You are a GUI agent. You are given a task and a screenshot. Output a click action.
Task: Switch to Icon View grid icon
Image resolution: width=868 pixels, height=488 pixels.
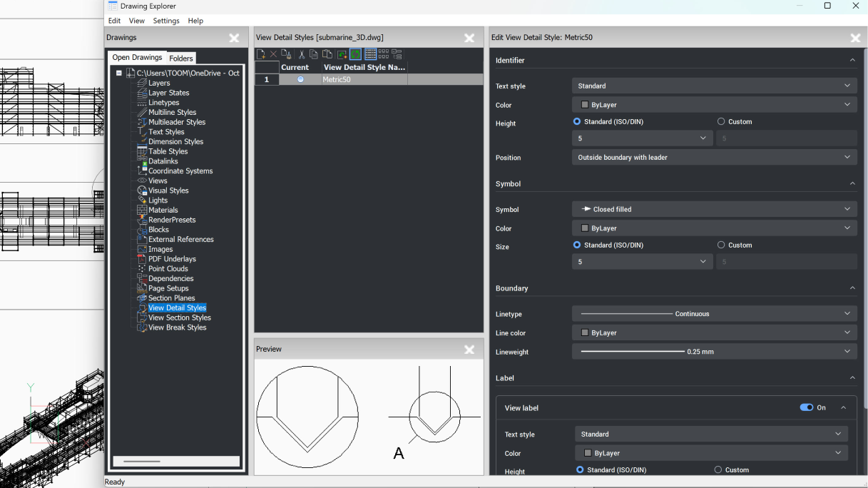384,54
